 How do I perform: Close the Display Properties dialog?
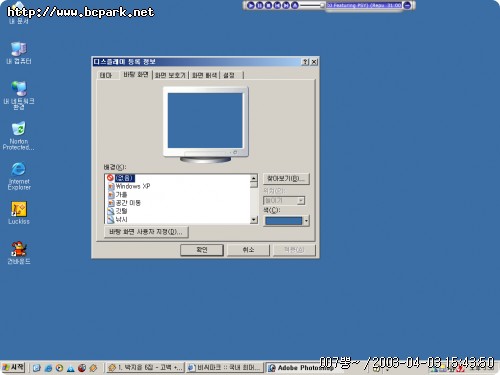coord(314,62)
